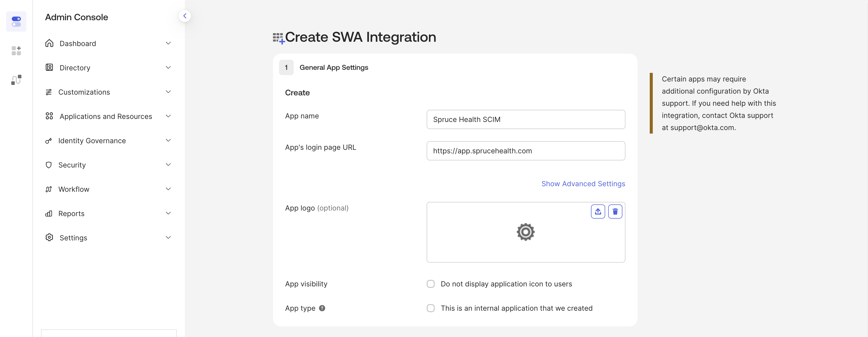Click the Show Advanced Settings link
Image resolution: width=868 pixels, height=337 pixels.
click(x=583, y=184)
